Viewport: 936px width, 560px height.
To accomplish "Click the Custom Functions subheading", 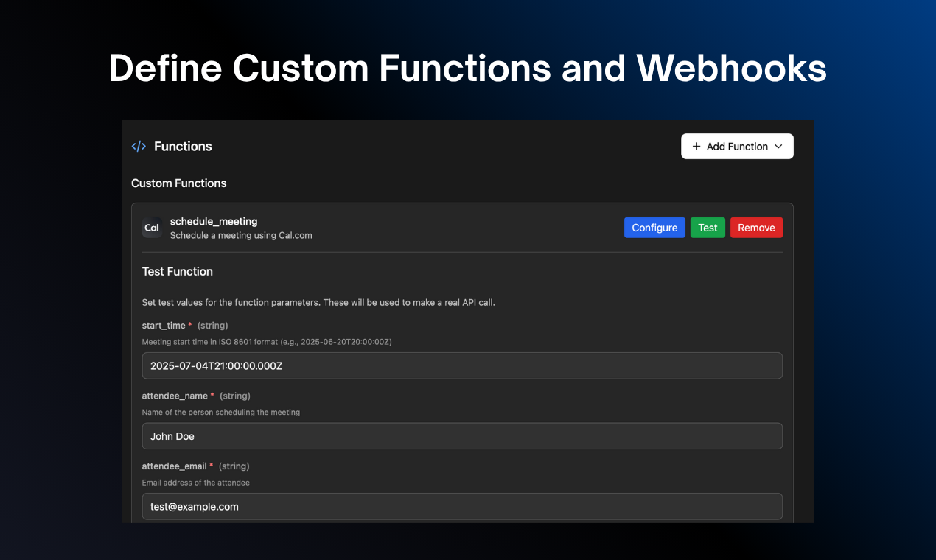I will click(x=179, y=183).
